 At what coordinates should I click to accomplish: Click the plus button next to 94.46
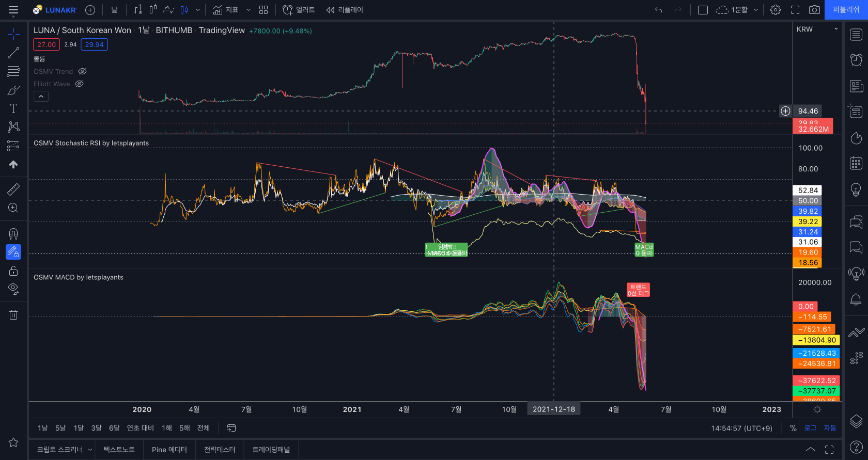785,111
